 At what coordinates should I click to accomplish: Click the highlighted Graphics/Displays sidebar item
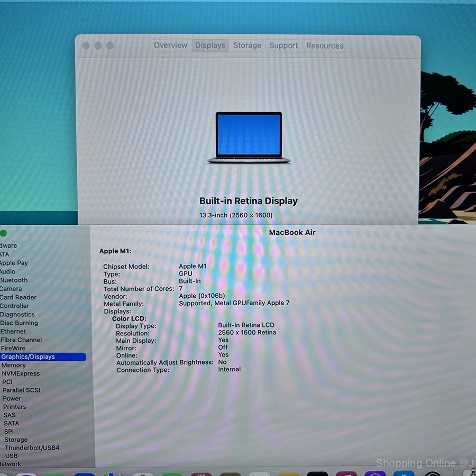(x=43, y=356)
